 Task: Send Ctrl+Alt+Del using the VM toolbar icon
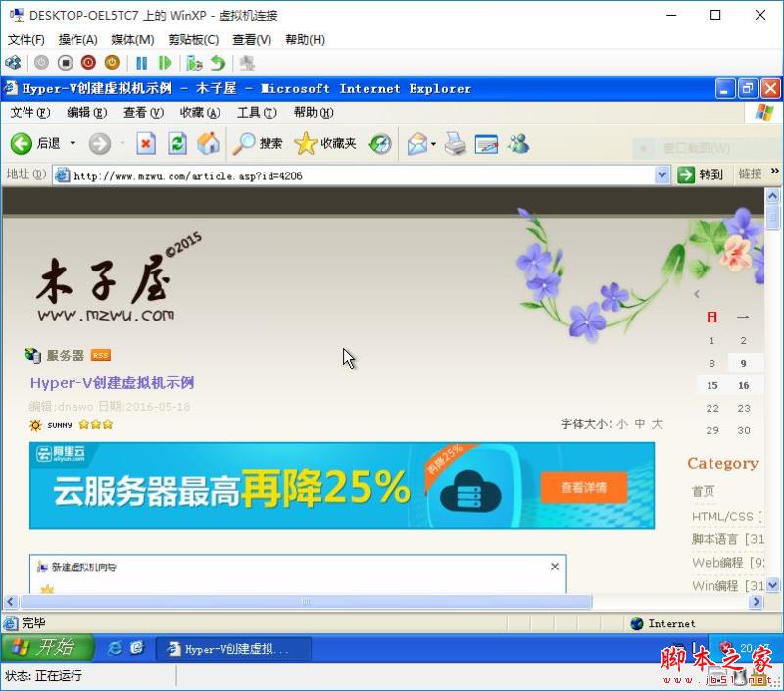click(13, 63)
